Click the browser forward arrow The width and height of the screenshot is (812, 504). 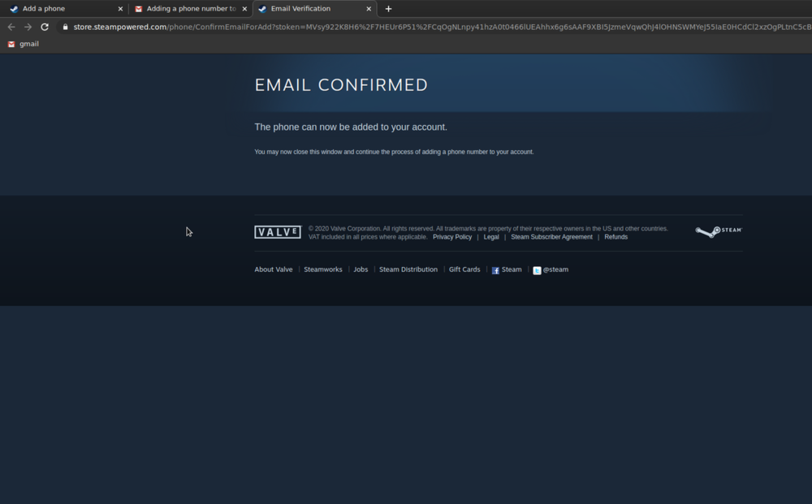click(28, 27)
